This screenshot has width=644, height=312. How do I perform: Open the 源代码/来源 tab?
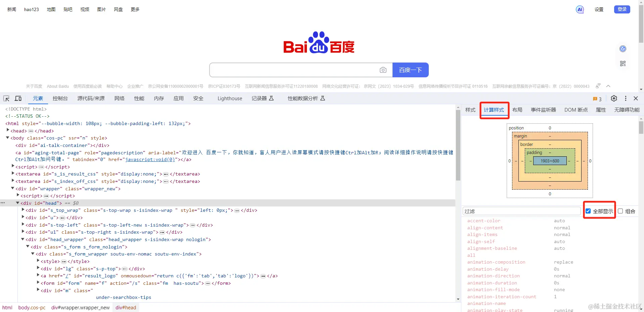(91, 99)
